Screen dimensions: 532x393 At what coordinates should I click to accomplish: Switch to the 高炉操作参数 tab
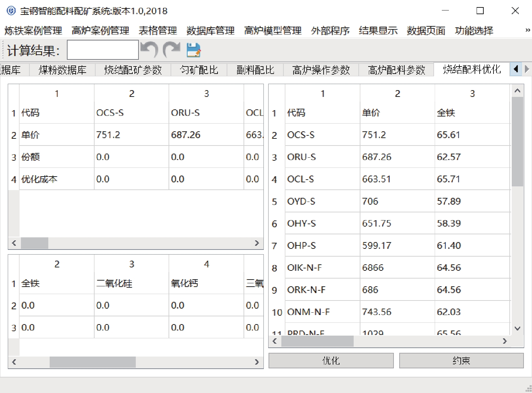321,70
